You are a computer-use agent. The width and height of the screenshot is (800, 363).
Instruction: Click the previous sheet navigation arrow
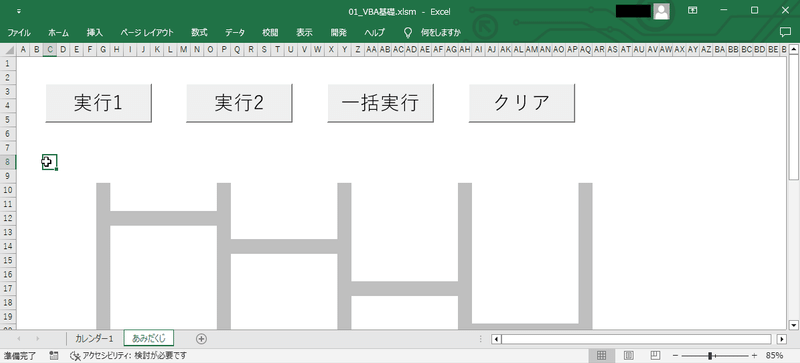pyautogui.click(x=19, y=338)
